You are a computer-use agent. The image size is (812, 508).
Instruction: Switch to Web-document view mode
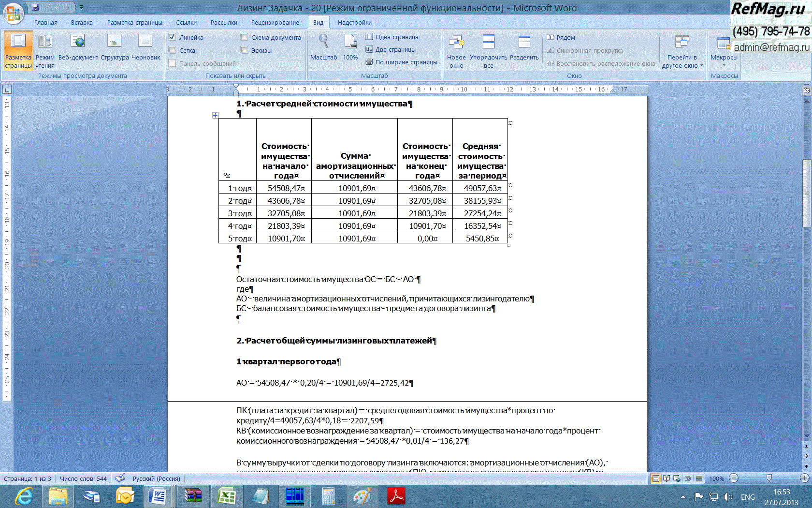(77, 48)
